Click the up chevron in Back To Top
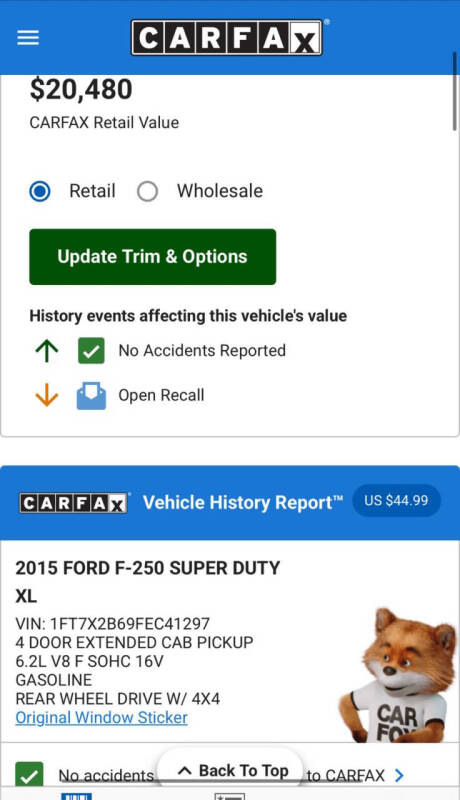This screenshot has width=460, height=800. click(185, 770)
